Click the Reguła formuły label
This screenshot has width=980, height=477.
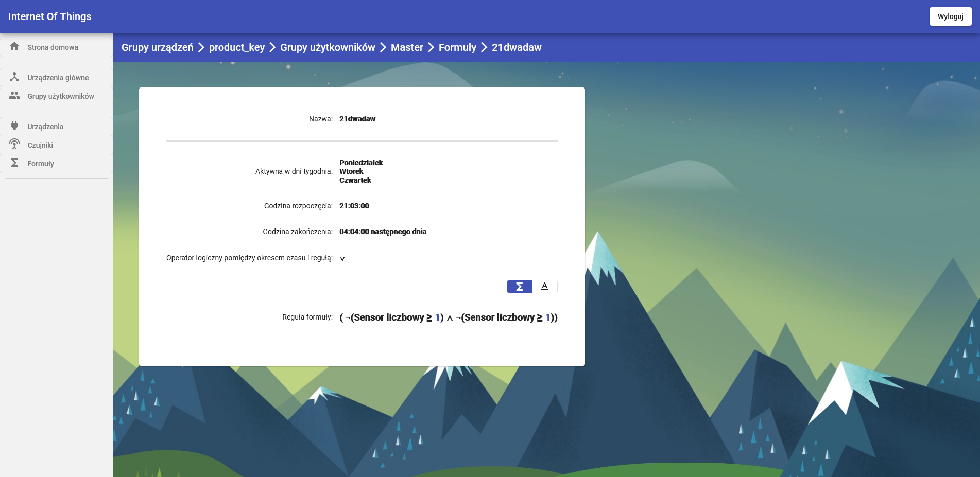[x=307, y=317]
